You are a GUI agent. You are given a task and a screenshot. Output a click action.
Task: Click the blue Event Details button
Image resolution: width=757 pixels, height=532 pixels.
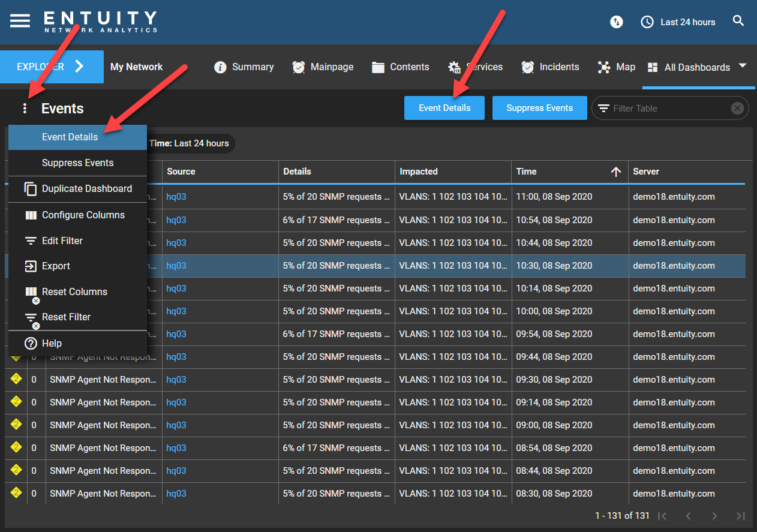pyautogui.click(x=444, y=108)
